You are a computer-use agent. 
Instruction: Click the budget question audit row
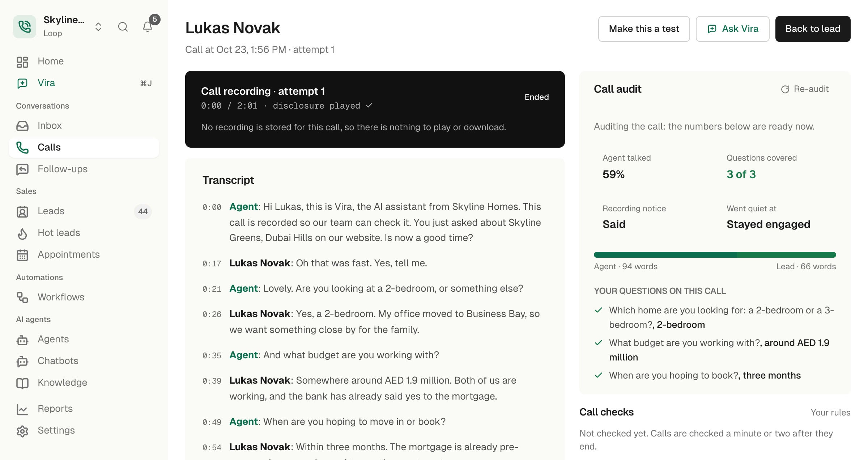pos(715,350)
